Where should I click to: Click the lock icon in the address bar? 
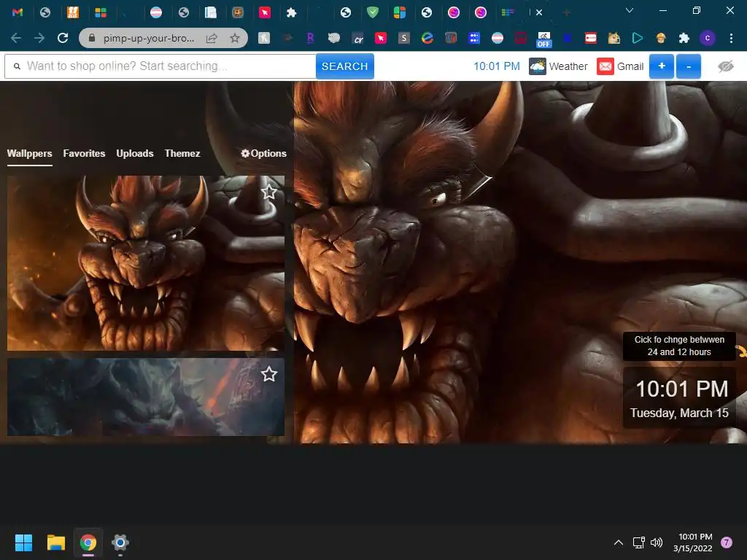(92, 38)
